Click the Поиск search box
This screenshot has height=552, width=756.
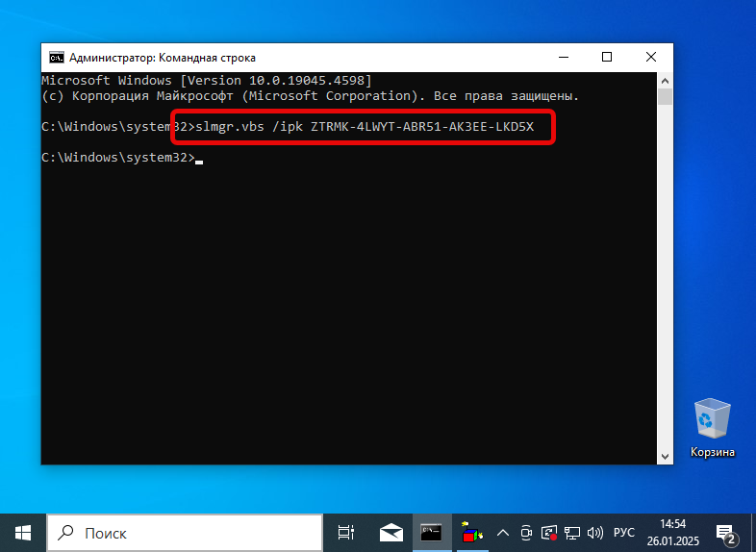[x=183, y=532]
